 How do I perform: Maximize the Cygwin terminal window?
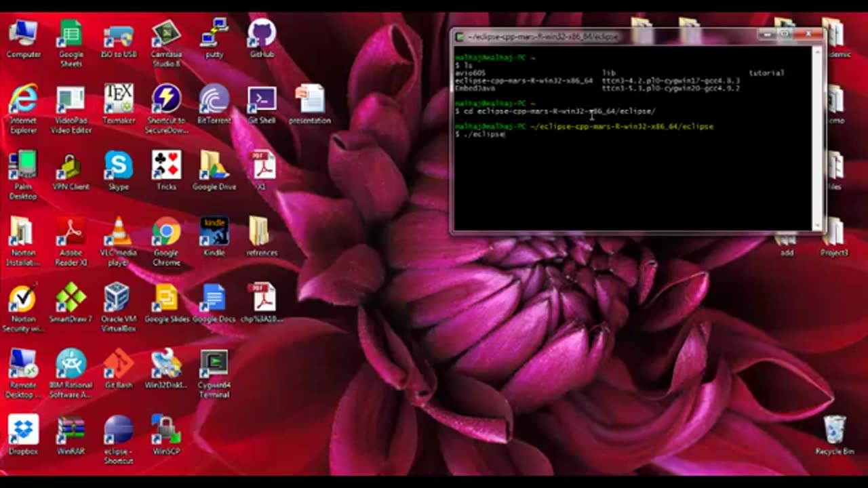tap(785, 35)
